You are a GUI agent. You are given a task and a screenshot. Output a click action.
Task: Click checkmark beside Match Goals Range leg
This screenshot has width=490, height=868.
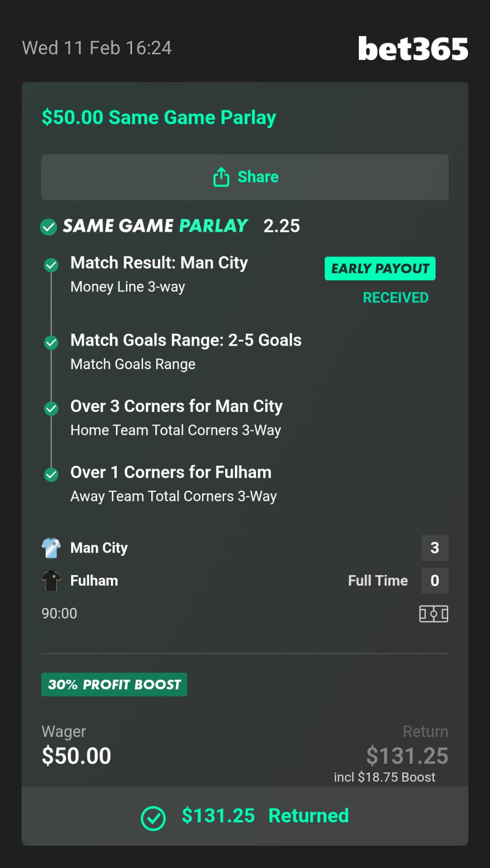pyautogui.click(x=51, y=342)
